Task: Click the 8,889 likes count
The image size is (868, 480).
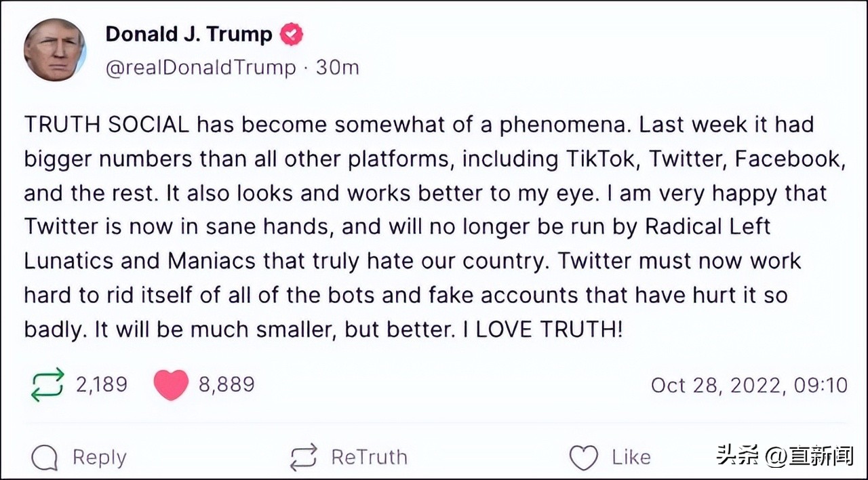Action: pyautogui.click(x=226, y=384)
